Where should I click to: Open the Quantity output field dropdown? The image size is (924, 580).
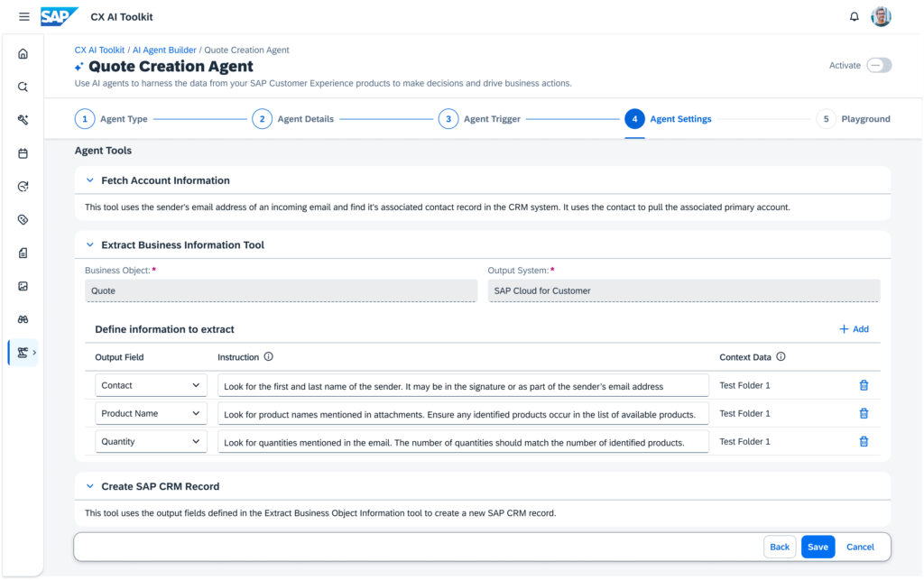coord(151,442)
